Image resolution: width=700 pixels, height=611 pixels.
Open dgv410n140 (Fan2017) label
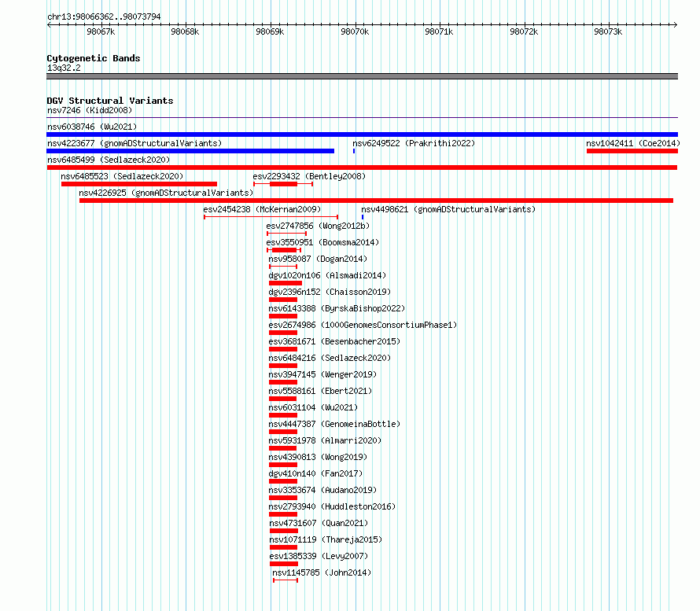coord(315,473)
